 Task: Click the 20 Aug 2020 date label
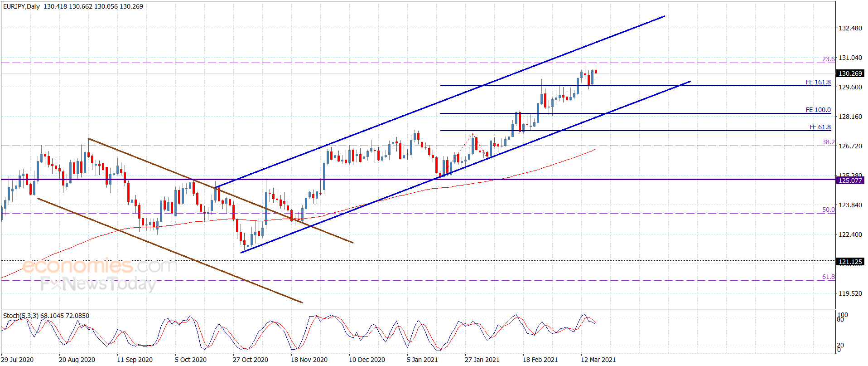tap(77, 360)
